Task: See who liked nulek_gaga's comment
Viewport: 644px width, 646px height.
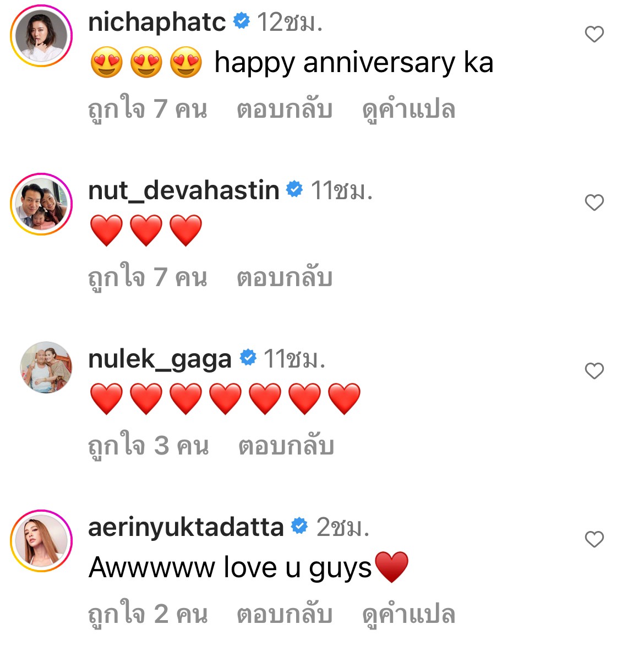Action: [149, 446]
